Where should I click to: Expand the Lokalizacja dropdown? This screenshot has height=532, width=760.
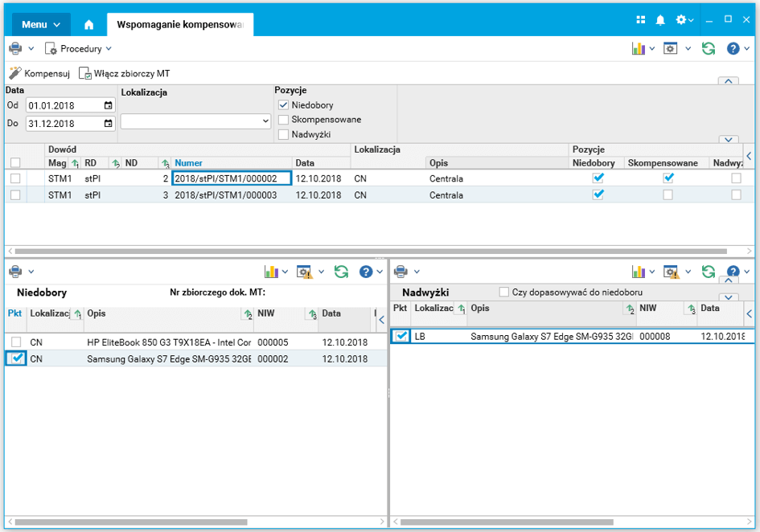tap(266, 121)
